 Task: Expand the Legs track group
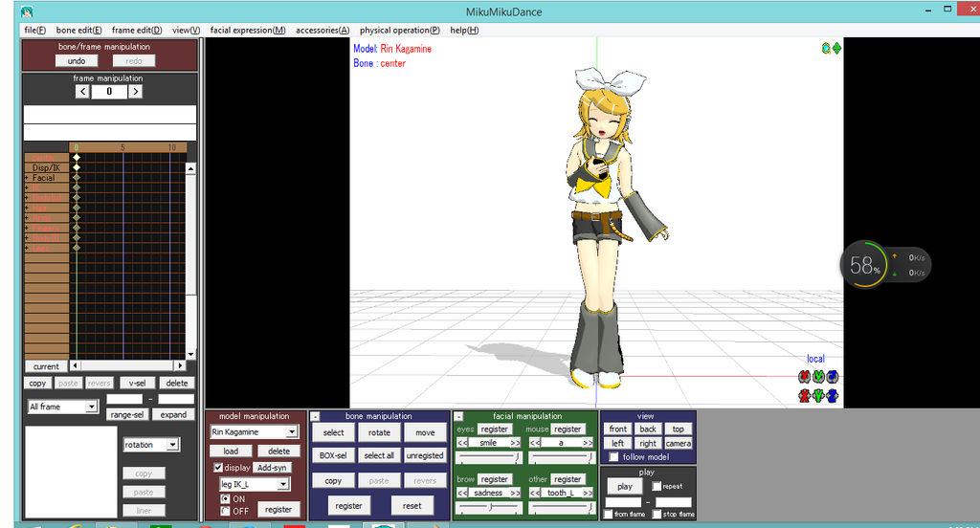pyautogui.click(x=27, y=248)
